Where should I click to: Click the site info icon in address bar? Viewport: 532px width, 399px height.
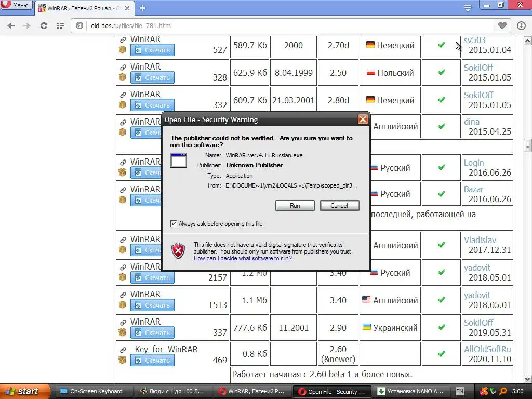click(79, 25)
